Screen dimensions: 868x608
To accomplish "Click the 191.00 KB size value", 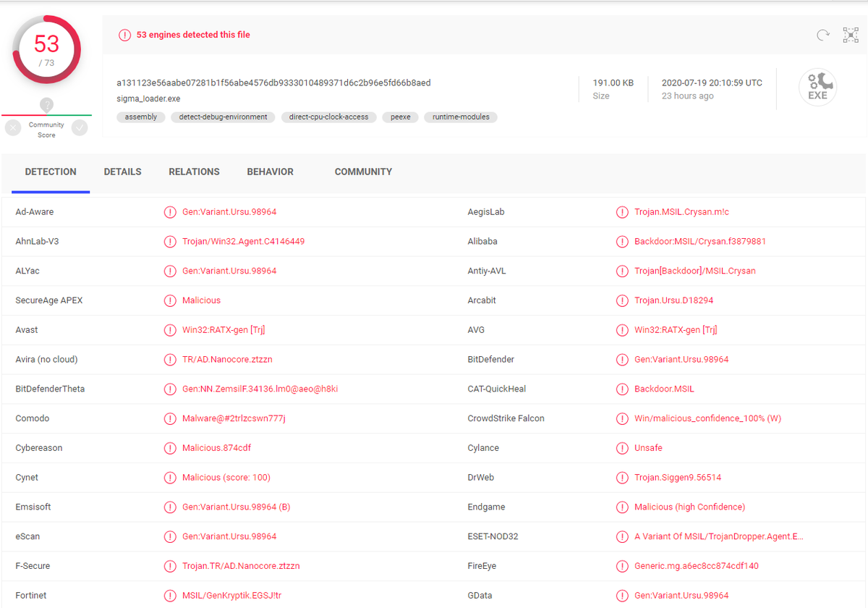I will pos(613,83).
